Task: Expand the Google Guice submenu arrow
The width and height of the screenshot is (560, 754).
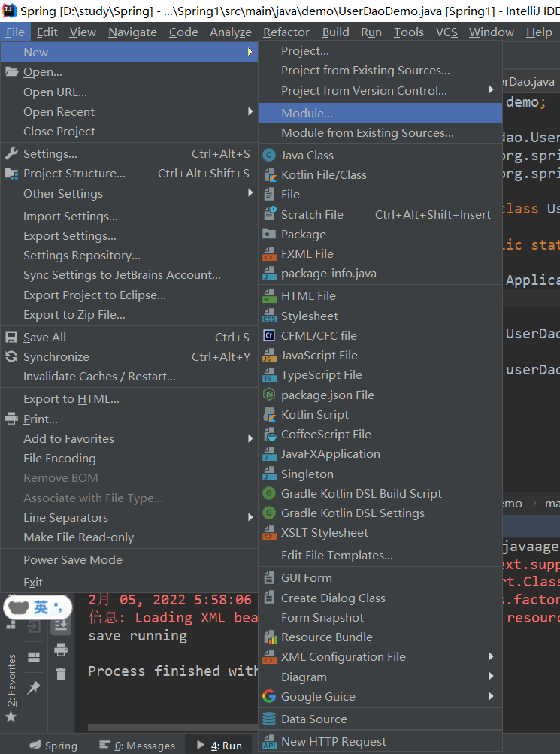Action: 491,696
